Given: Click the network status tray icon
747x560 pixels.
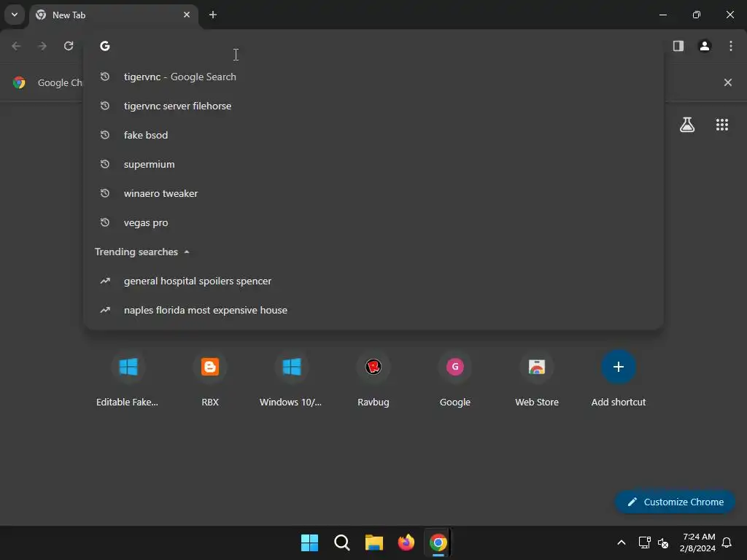Looking at the screenshot, I should (644, 542).
